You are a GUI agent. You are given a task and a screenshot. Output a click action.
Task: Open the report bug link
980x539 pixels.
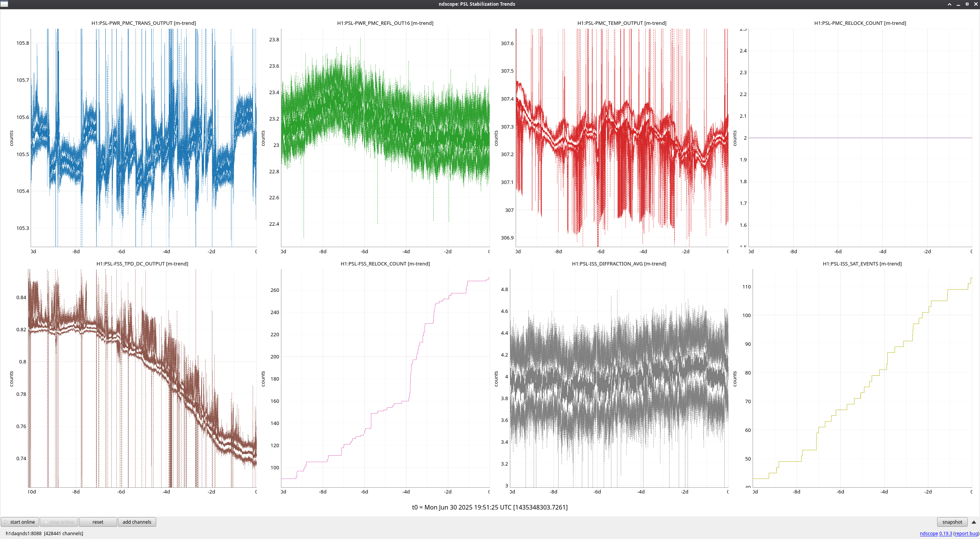966,533
